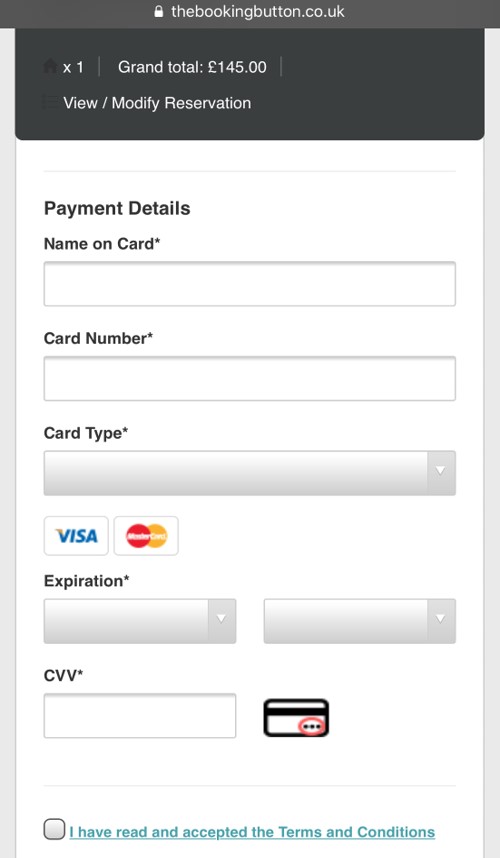Screen dimensions: 500x858
Task: Tick the Terms and Conditions checkbox
Action: coord(54,829)
